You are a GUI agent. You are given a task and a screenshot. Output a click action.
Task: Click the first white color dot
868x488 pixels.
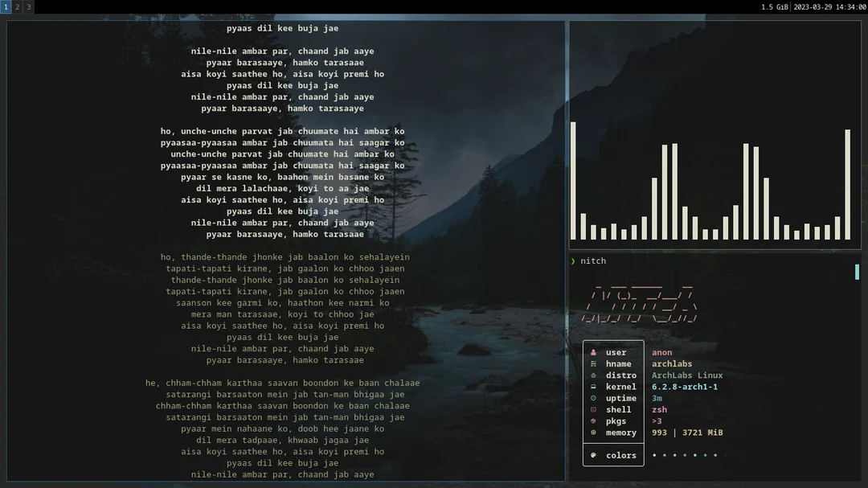[x=654, y=455]
